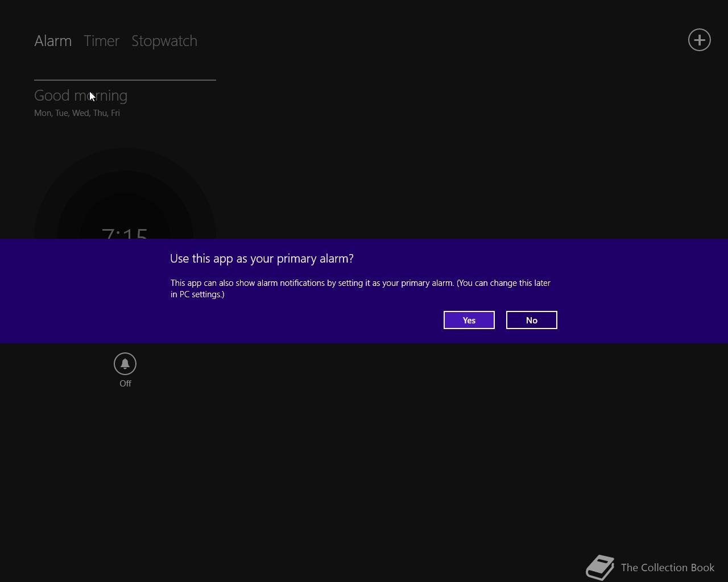
Task: Toggle the bell icon for the alarm
Action: pyautogui.click(x=125, y=364)
